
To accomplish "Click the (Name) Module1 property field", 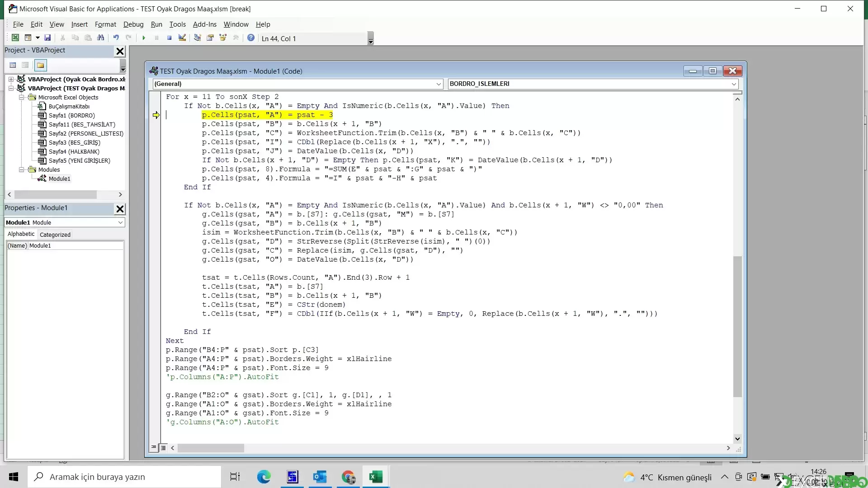I will coord(65,245).
